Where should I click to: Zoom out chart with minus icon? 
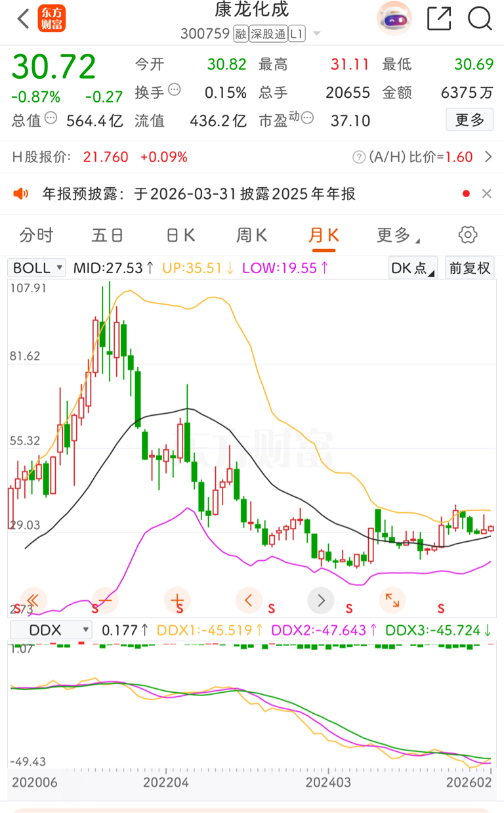pyautogui.click(x=105, y=600)
